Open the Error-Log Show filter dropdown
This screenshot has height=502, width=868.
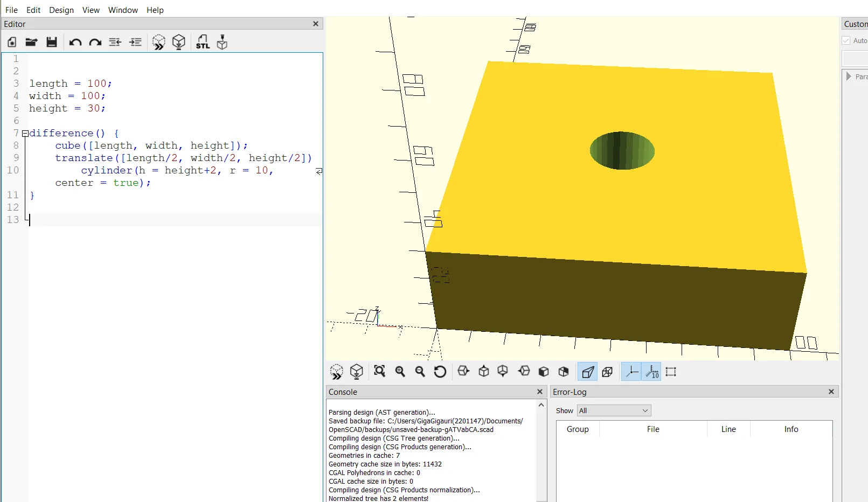614,410
